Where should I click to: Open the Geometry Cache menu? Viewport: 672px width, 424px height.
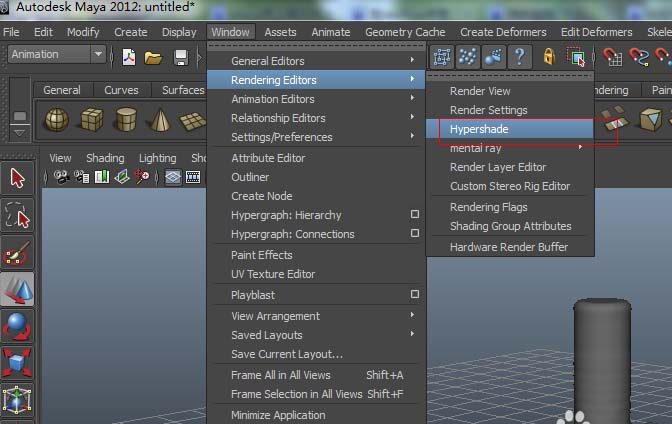point(405,32)
